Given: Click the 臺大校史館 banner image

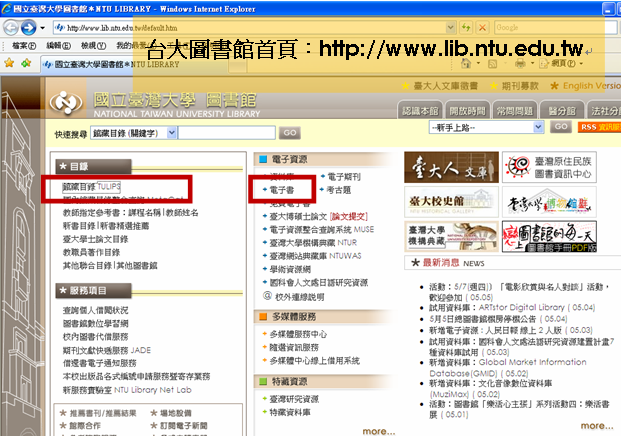Looking at the screenshot, I should [451, 202].
